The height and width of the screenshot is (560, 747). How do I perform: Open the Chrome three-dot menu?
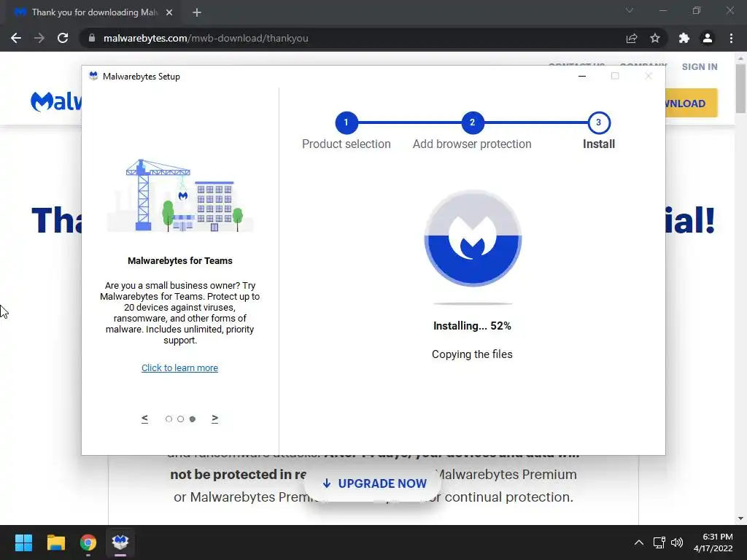731,38
